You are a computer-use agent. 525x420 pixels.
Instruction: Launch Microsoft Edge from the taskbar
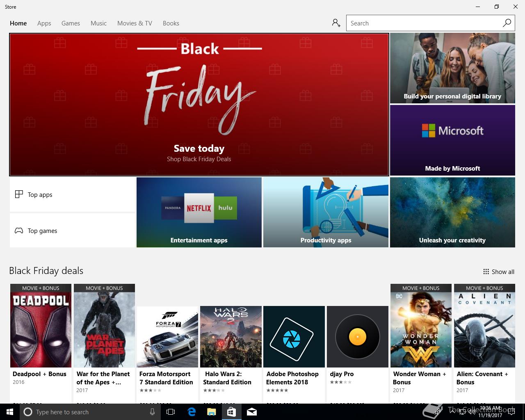[x=192, y=412]
